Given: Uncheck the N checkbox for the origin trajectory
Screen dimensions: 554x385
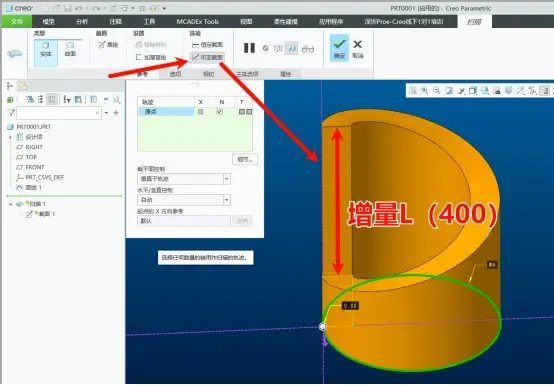Looking at the screenshot, I should (x=220, y=112).
